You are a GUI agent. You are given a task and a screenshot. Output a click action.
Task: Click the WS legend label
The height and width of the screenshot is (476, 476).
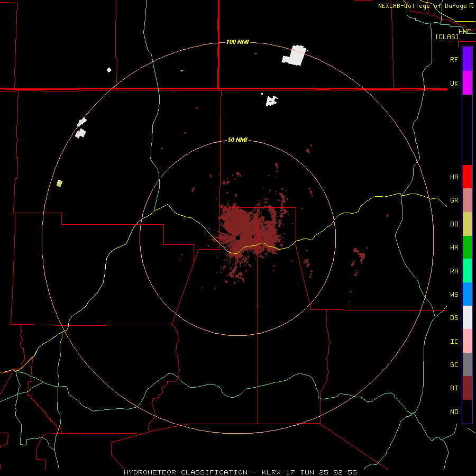(454, 295)
